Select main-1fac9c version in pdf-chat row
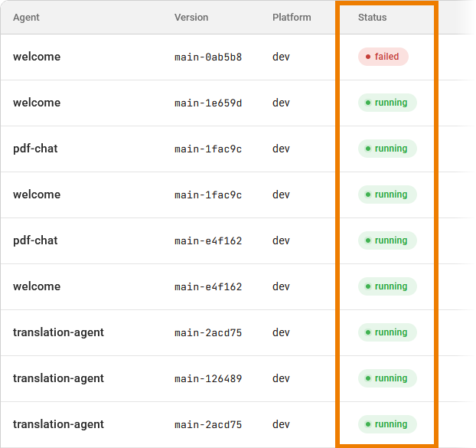The width and height of the screenshot is (476, 448). 208,149
